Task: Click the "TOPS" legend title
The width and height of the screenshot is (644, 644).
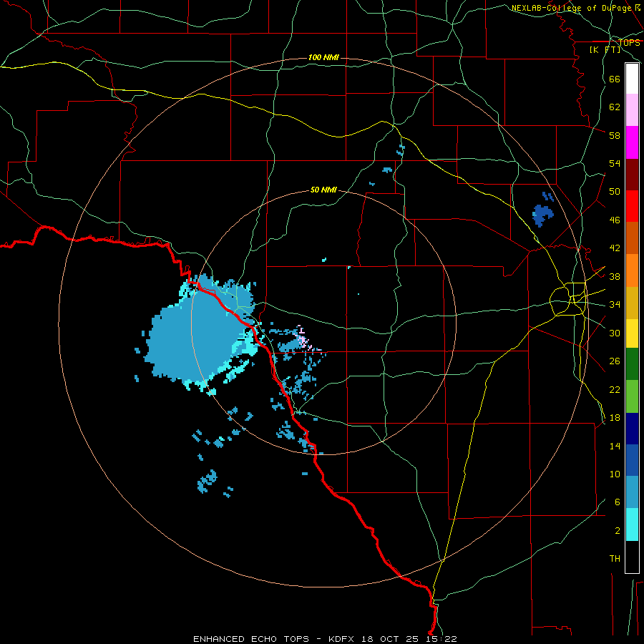Action: pos(629,43)
